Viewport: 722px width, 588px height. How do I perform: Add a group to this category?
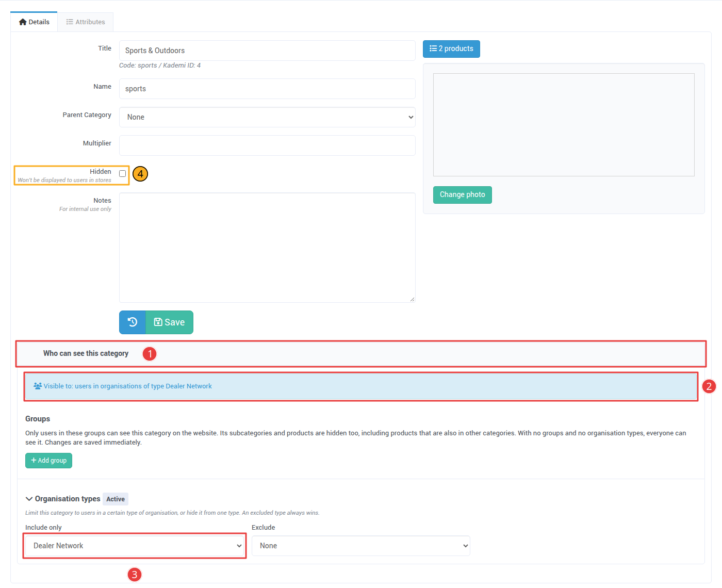48,461
